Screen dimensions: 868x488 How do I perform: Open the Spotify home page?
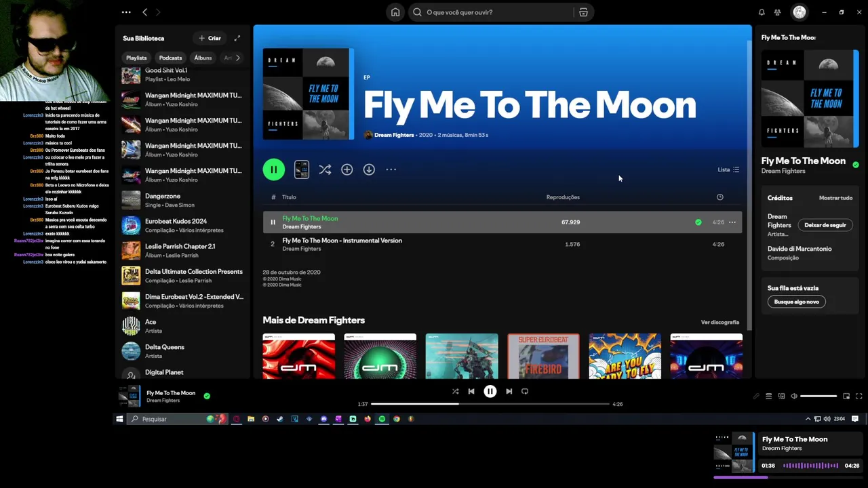pyautogui.click(x=395, y=12)
